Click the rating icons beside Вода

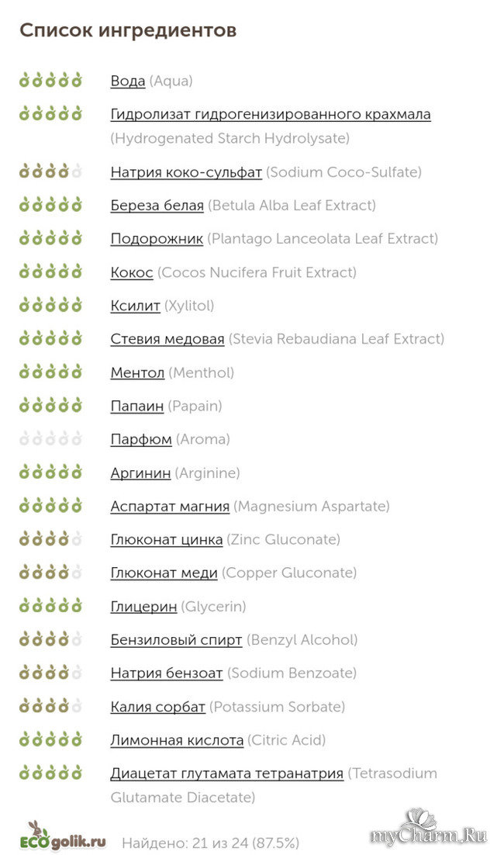[50, 80]
